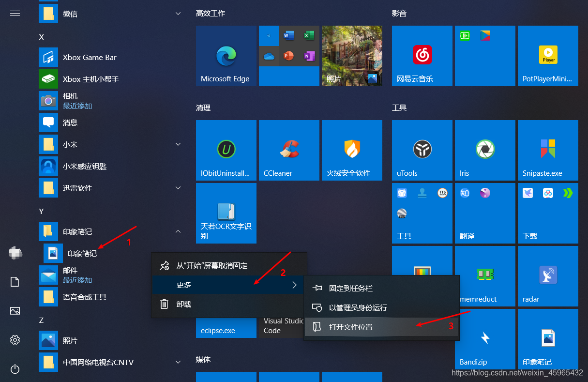
Task: Open IObitUninstaller tile
Action: (x=226, y=151)
